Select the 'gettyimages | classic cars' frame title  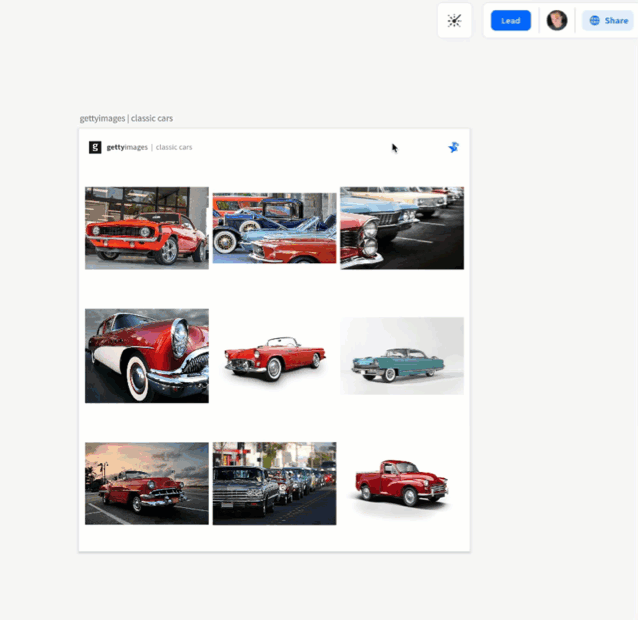tap(126, 118)
